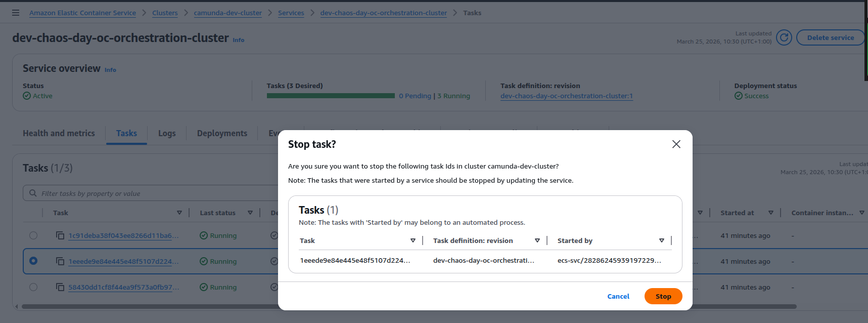Sort background table by Last status column
Image resolution: width=868 pixels, height=323 pixels.
pyautogui.click(x=250, y=213)
